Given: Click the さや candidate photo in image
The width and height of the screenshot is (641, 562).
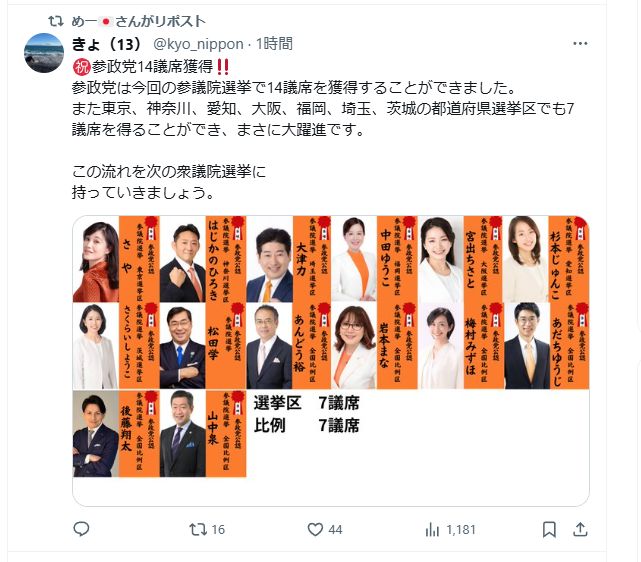Looking at the screenshot, I should point(96,259).
